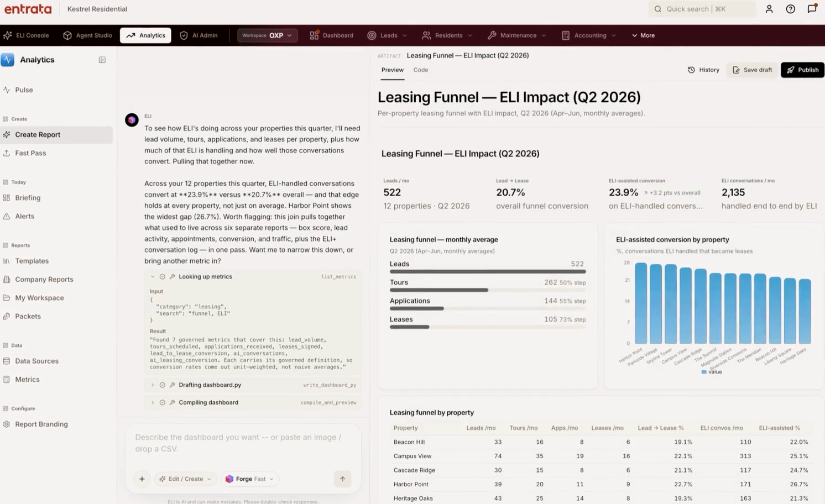Click the 23.9% ELI-assisted conversion value

623,193
